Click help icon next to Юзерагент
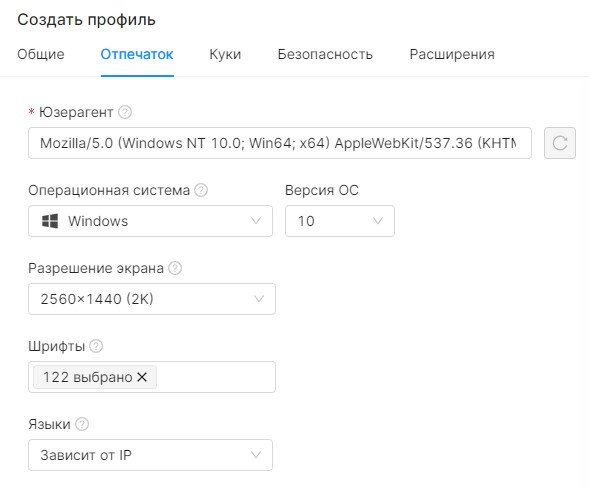This screenshot has width=589, height=489. [x=125, y=112]
